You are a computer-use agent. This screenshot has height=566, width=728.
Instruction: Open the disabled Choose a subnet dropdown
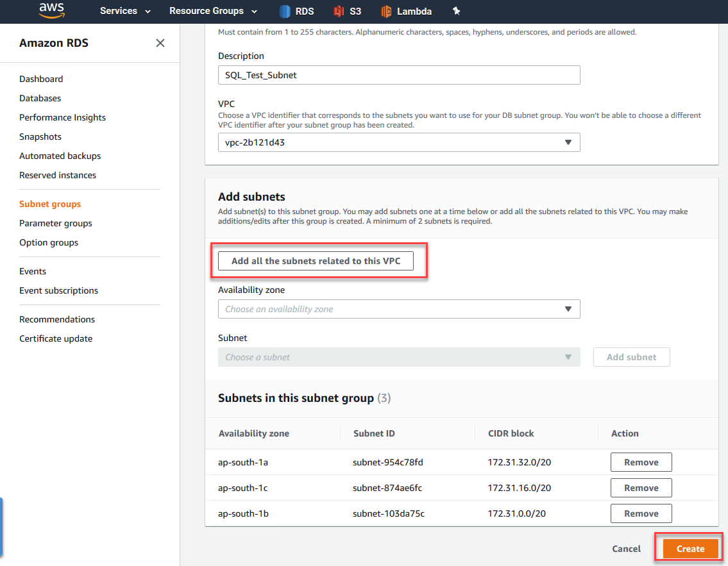pos(399,357)
